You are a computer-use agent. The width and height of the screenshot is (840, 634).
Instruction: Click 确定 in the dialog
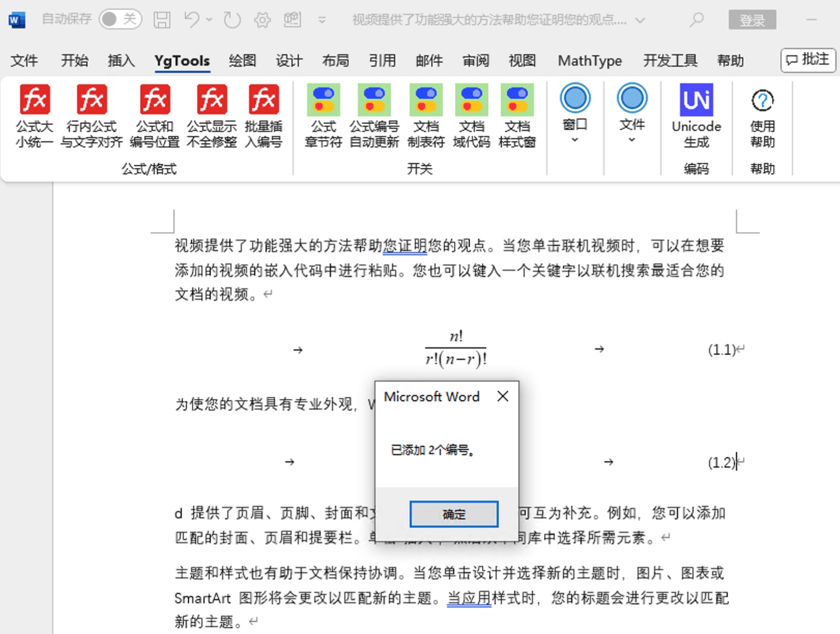454,514
